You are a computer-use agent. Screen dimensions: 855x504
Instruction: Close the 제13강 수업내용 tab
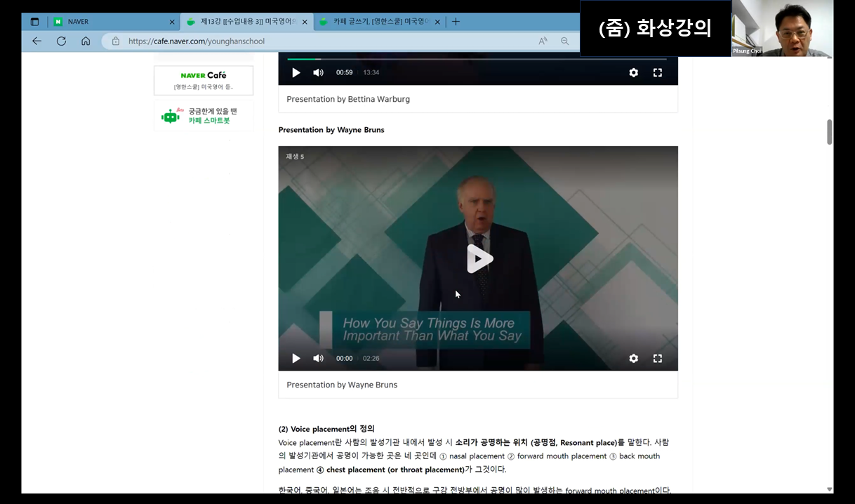point(305,22)
